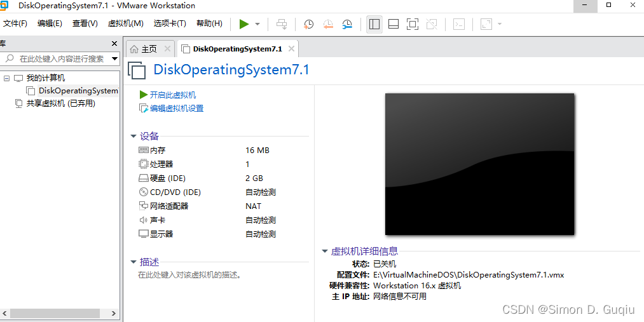The image size is (644, 322).
Task: Click the stretch guest display icon
Action: click(486, 24)
